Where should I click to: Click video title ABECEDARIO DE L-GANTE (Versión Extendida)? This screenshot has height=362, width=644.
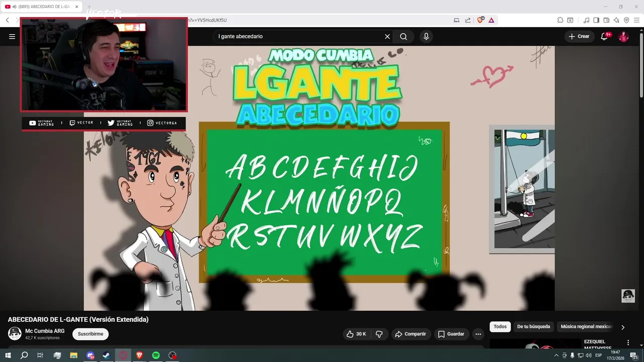pyautogui.click(x=78, y=319)
